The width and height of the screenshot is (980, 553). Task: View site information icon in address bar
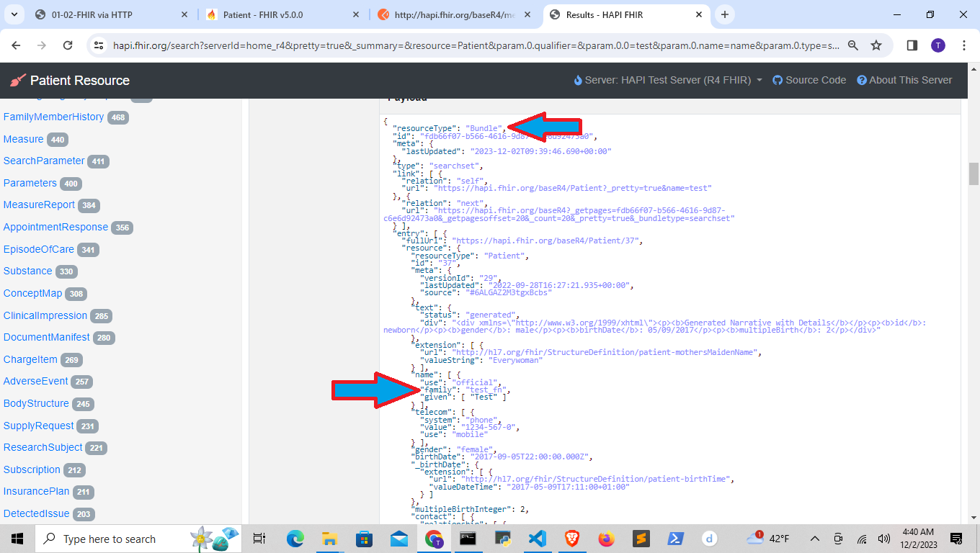[x=99, y=45]
